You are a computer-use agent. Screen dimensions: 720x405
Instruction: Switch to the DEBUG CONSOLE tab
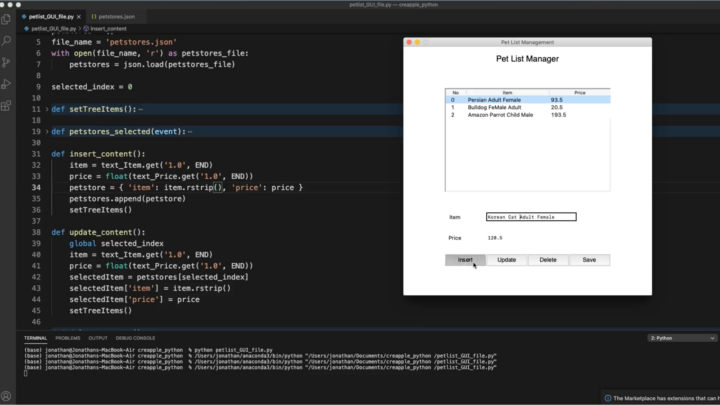135,338
